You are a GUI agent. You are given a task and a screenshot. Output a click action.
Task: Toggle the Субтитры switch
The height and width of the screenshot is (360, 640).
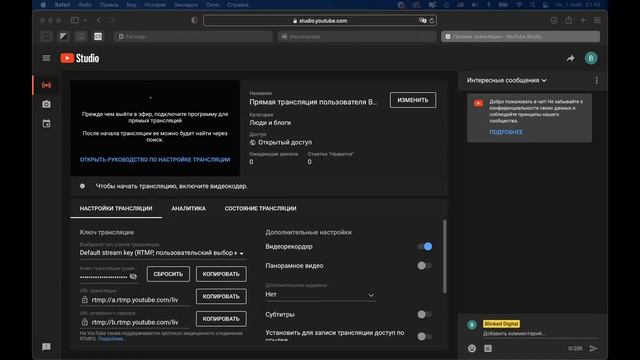[424, 315]
